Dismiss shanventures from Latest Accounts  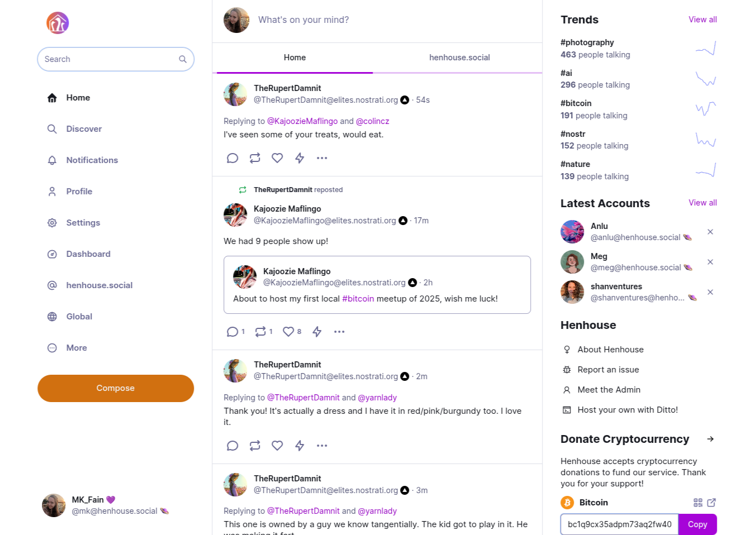[710, 292]
